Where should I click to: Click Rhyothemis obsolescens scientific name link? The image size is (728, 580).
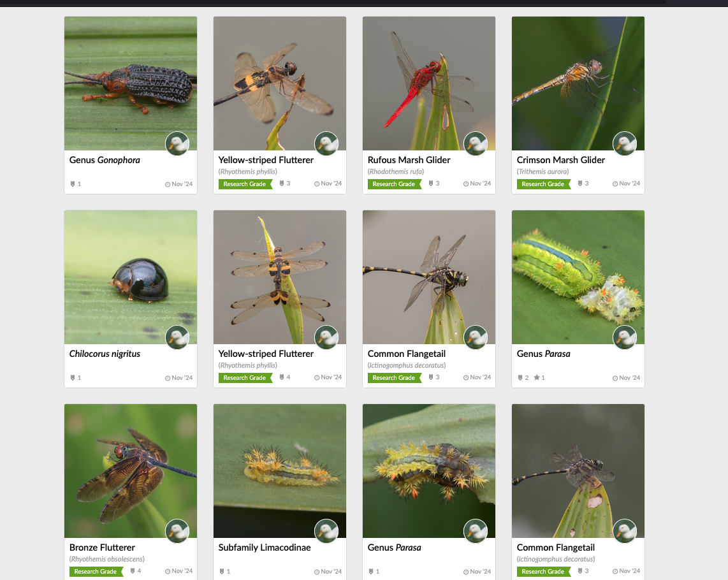click(x=107, y=559)
